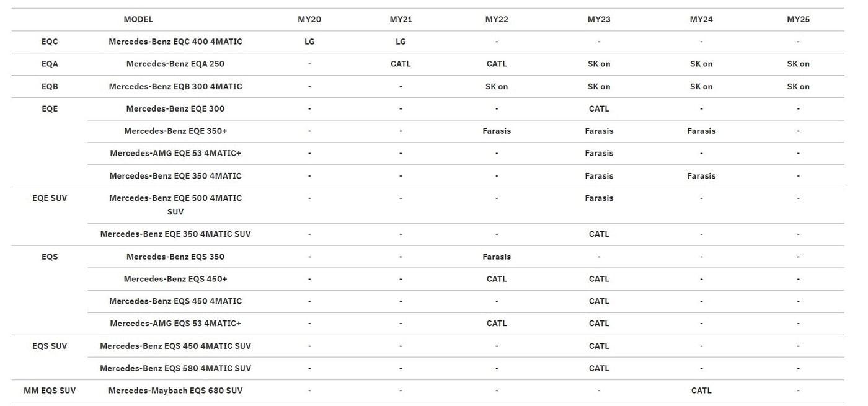Select Mercedes-Maybach EQS 680 SUV cell
The image size is (868, 406).
[x=175, y=391]
